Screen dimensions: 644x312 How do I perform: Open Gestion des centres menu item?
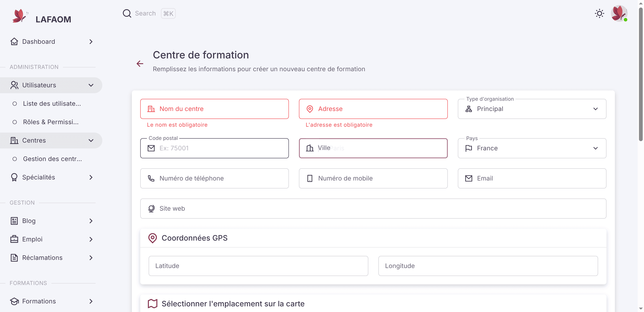tap(51, 159)
